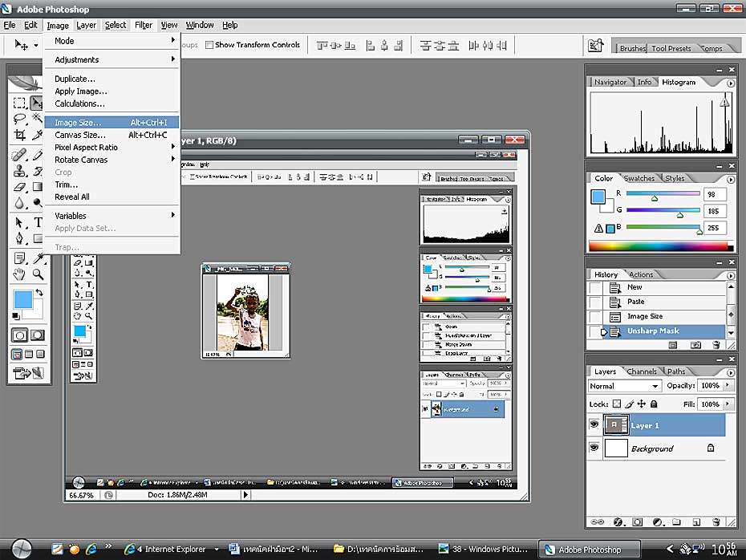Open Internet Explorer group on taskbar
The image size is (746, 560).
(171, 549)
